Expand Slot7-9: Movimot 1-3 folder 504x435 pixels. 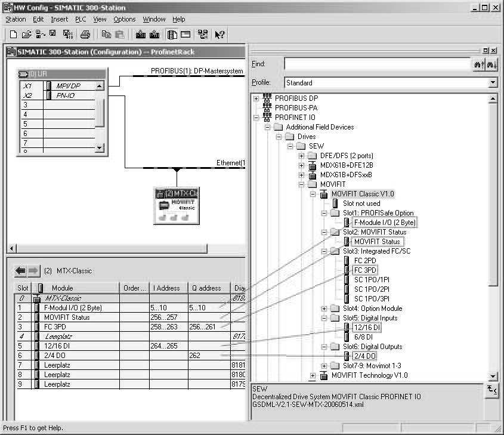point(324,366)
